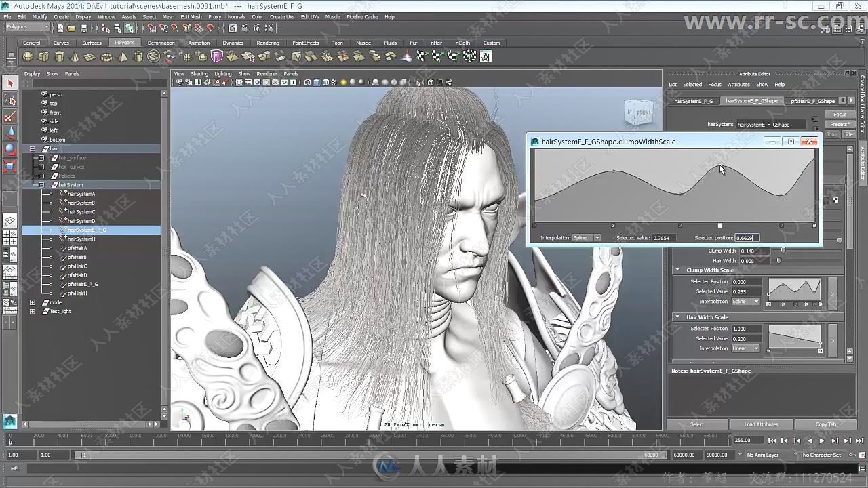Click the Presets button
868x488 pixels.
pos(840,124)
